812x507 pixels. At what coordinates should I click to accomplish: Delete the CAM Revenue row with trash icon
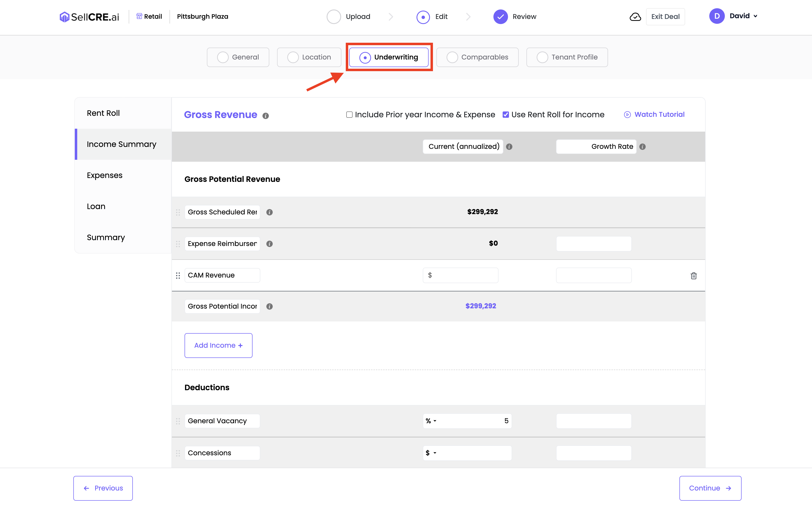694,276
